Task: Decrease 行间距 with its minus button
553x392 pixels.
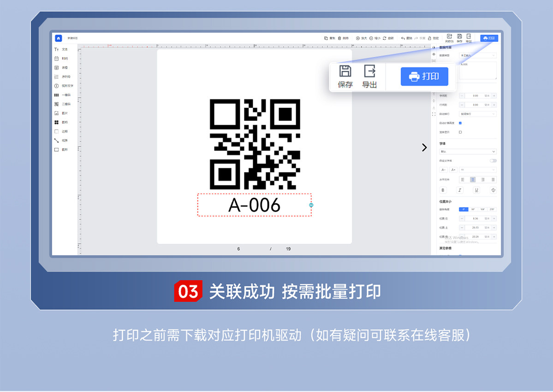Action: pyautogui.click(x=462, y=105)
